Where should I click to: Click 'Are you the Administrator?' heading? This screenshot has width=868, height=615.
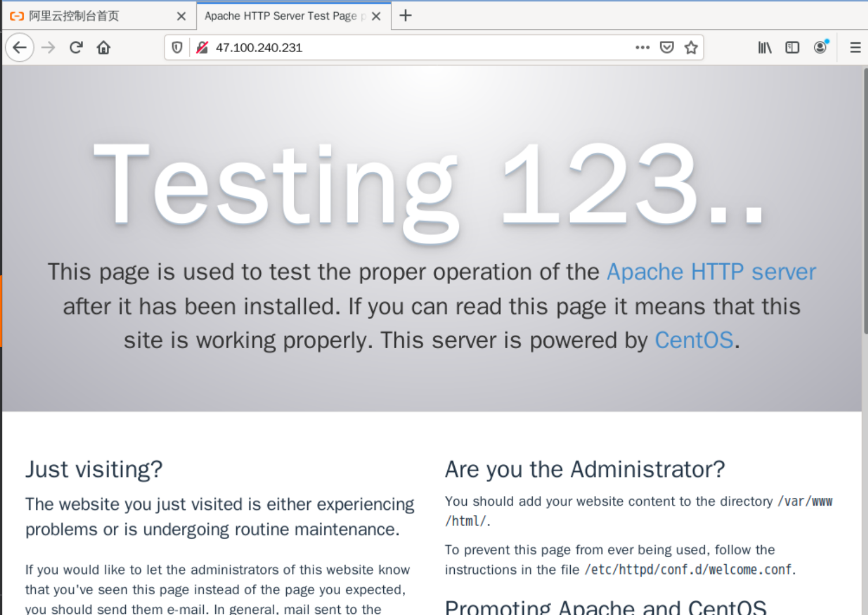585,469
